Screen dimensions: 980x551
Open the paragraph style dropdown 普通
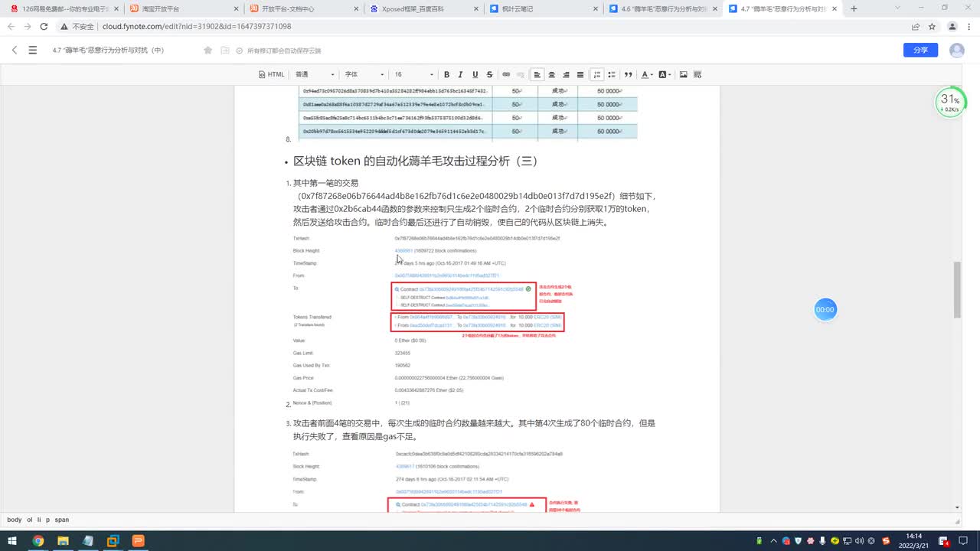pyautogui.click(x=315, y=74)
